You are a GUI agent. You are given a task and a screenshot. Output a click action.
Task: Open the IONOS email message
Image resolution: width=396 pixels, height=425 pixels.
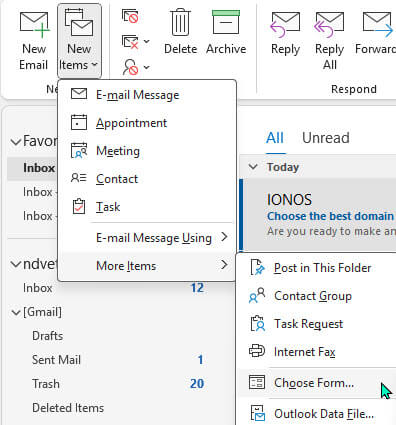coord(318,215)
